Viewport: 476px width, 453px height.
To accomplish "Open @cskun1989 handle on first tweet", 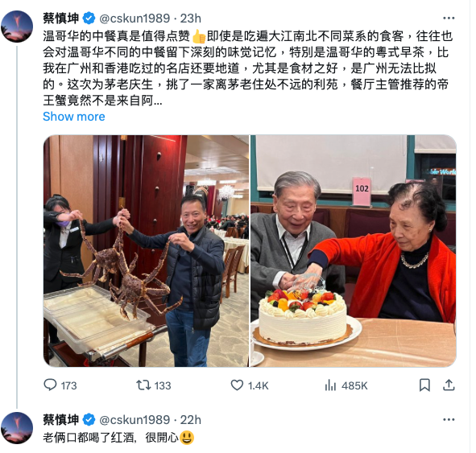I will (x=135, y=19).
